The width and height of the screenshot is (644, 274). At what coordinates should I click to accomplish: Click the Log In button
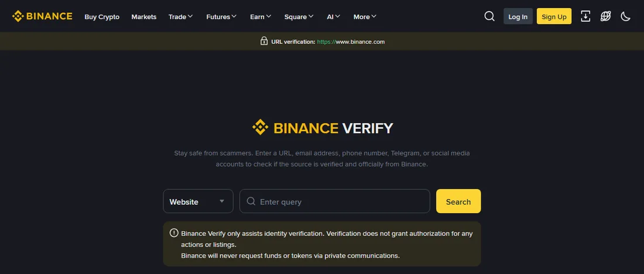pos(518,16)
